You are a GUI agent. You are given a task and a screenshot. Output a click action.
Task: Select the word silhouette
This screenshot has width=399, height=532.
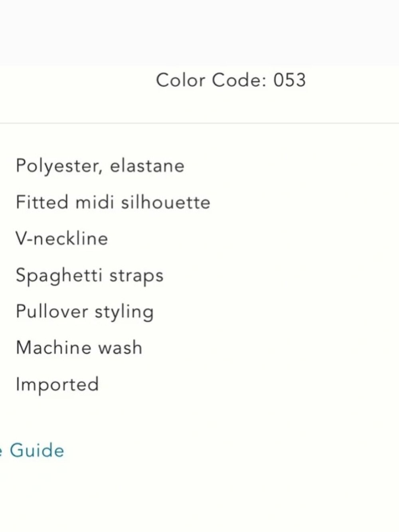(166, 202)
